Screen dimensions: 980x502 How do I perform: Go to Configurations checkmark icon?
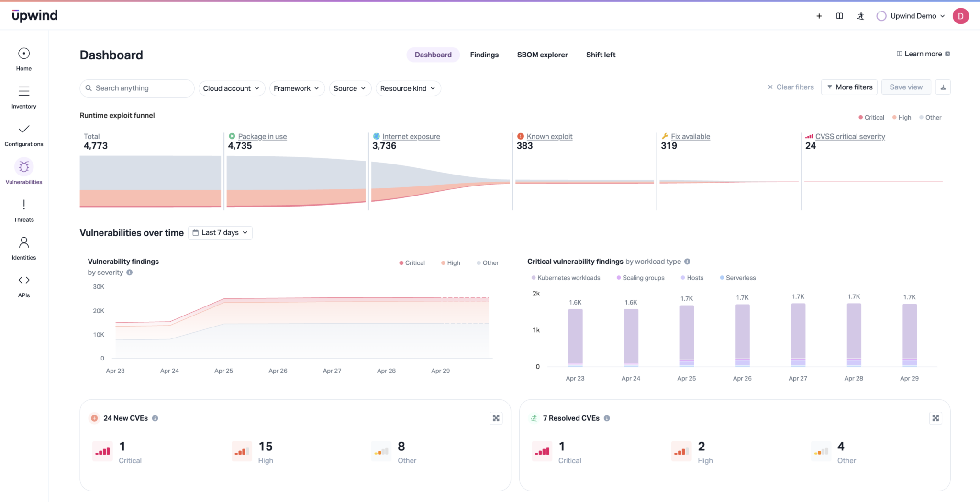24,129
